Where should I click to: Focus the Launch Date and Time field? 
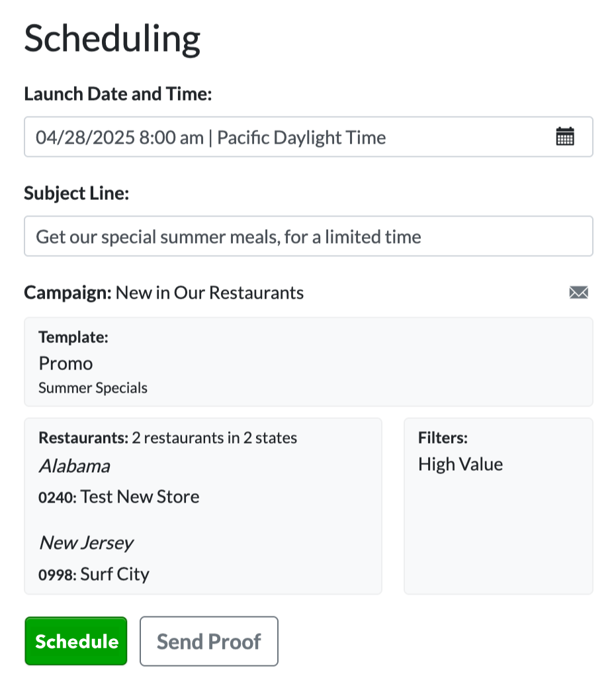pyautogui.click(x=308, y=136)
